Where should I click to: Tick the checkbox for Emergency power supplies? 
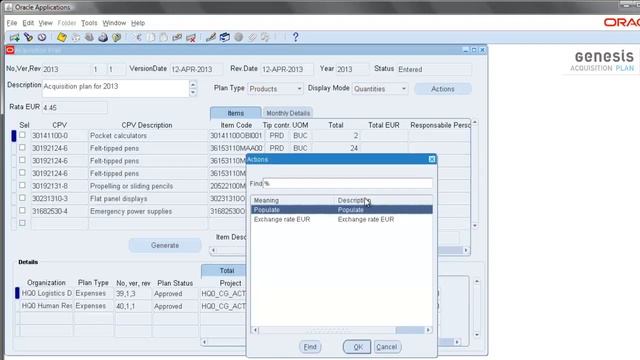pos(22,211)
